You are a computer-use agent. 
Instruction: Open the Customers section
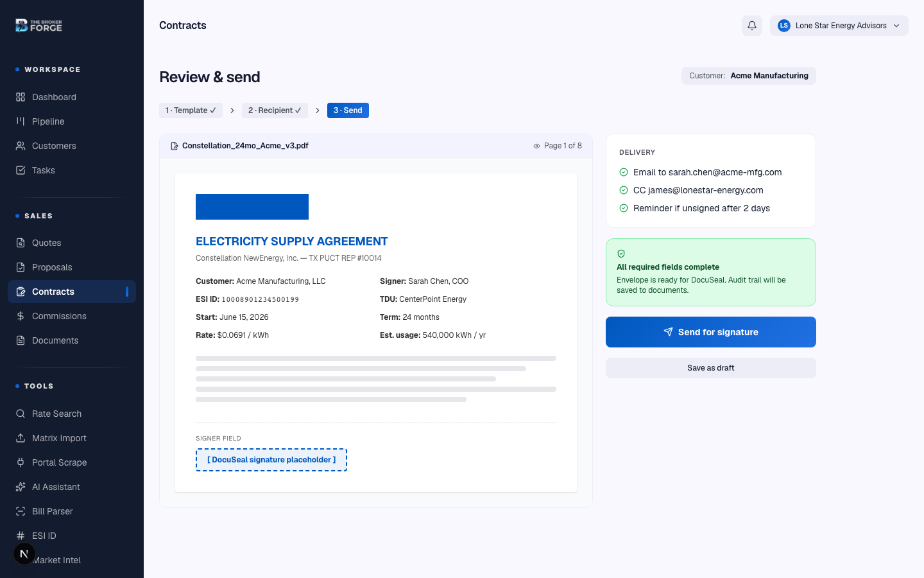[x=72, y=146]
